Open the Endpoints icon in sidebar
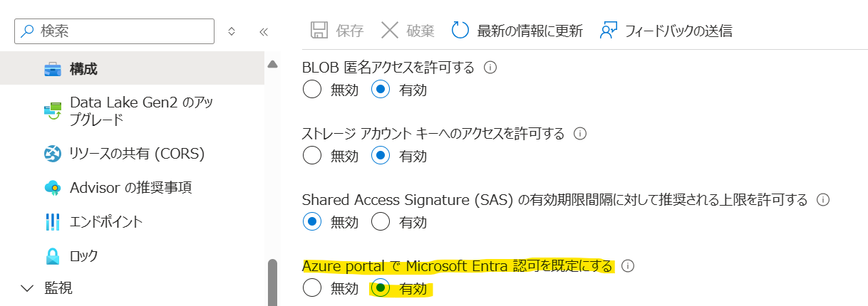 pos(53,221)
